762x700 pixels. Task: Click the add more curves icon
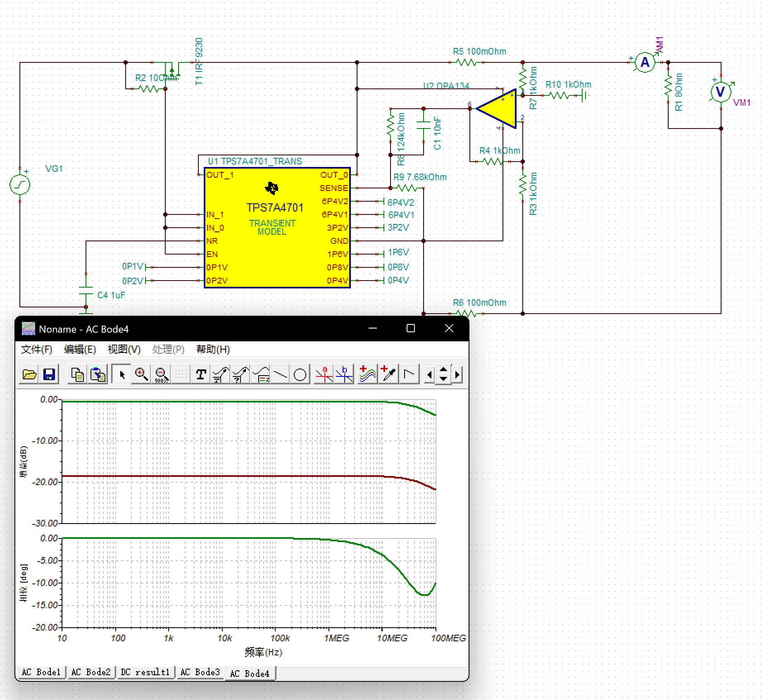coord(367,374)
